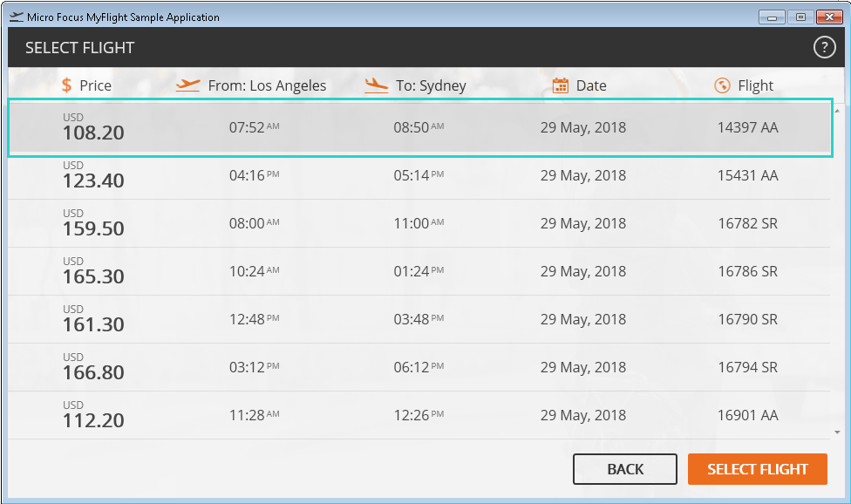This screenshot has width=851, height=504.
Task: Select flight 16790 SR at 12:48 PM
Action: coord(419,320)
